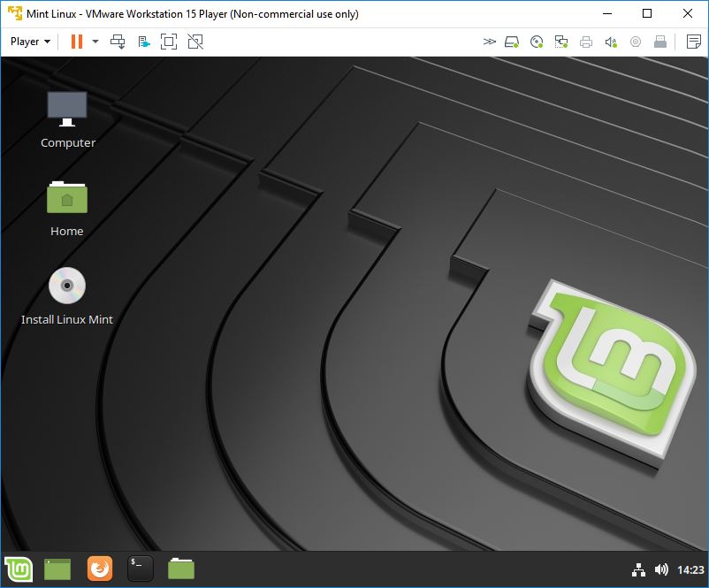The height and width of the screenshot is (588, 709).
Task: Click the remote connection toolbar icon
Action: (x=143, y=42)
